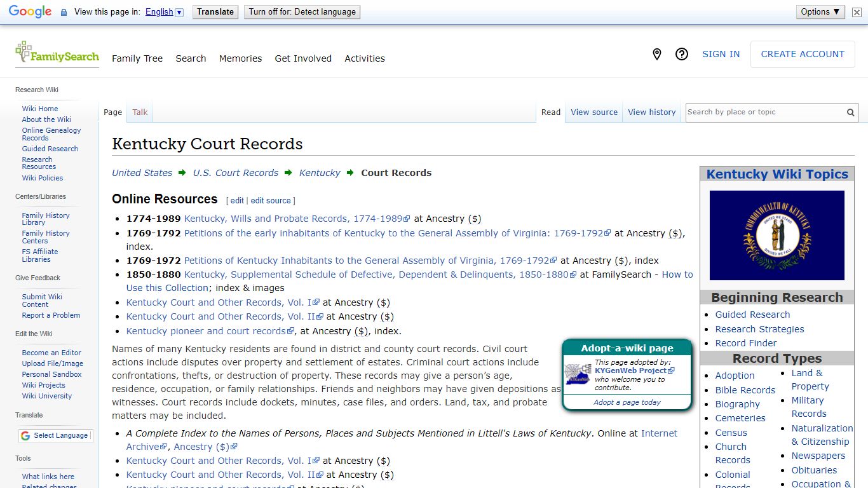Open Upload File/Image link

click(53, 363)
